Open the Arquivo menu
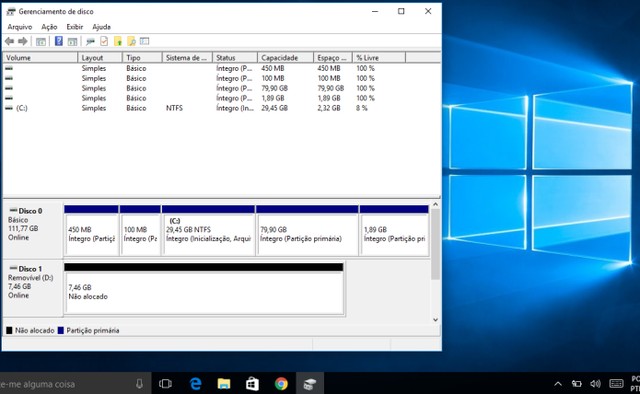The image size is (640, 394). (20, 27)
